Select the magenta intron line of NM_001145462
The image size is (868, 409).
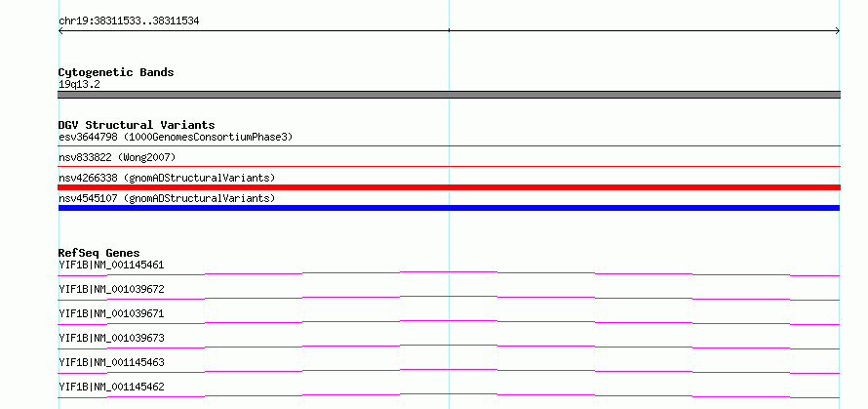click(449, 395)
